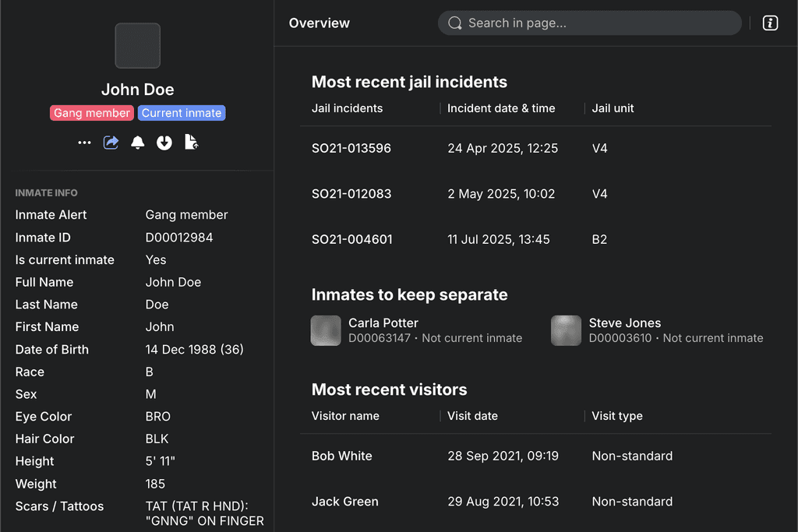
Task: Sort by Visitor name column header
Action: (x=345, y=416)
